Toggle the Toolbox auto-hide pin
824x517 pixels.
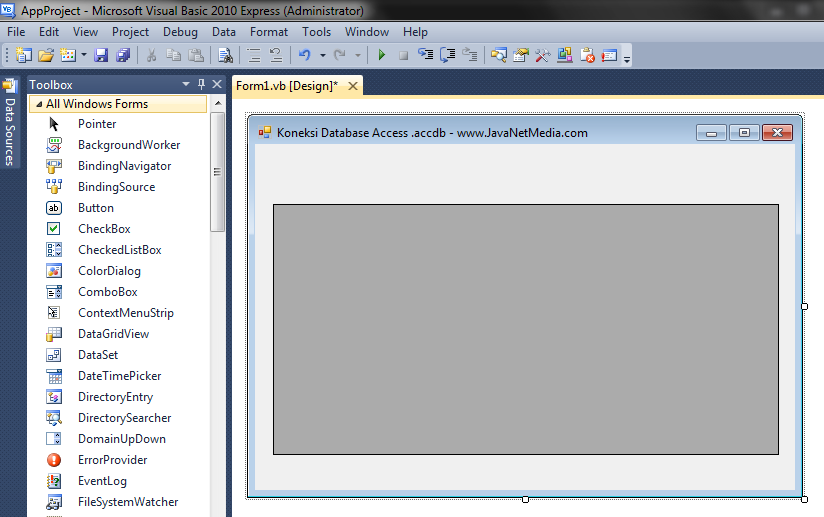(201, 84)
